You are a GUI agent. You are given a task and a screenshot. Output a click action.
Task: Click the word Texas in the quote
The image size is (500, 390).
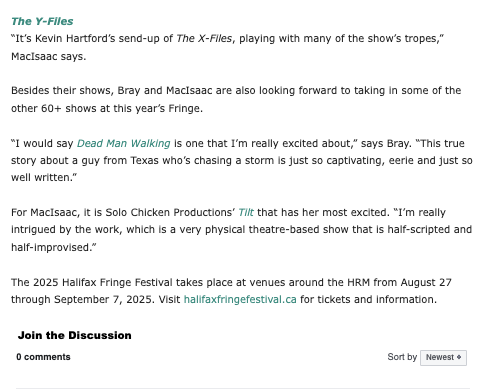(x=145, y=161)
